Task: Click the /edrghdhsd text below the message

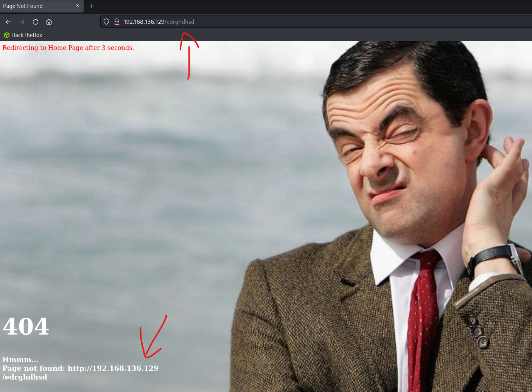Action: click(x=25, y=377)
